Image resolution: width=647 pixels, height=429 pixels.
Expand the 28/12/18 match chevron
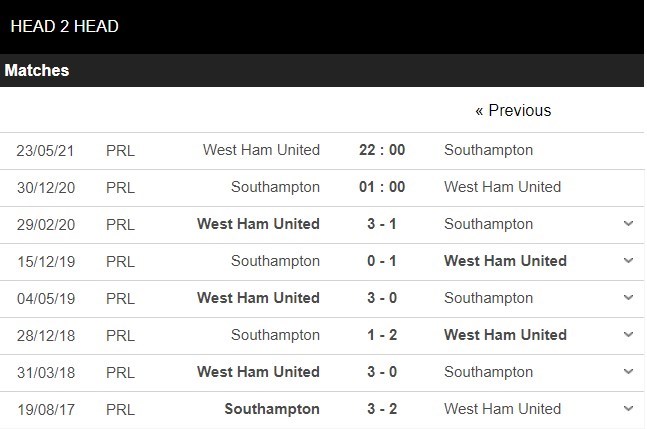click(x=628, y=335)
